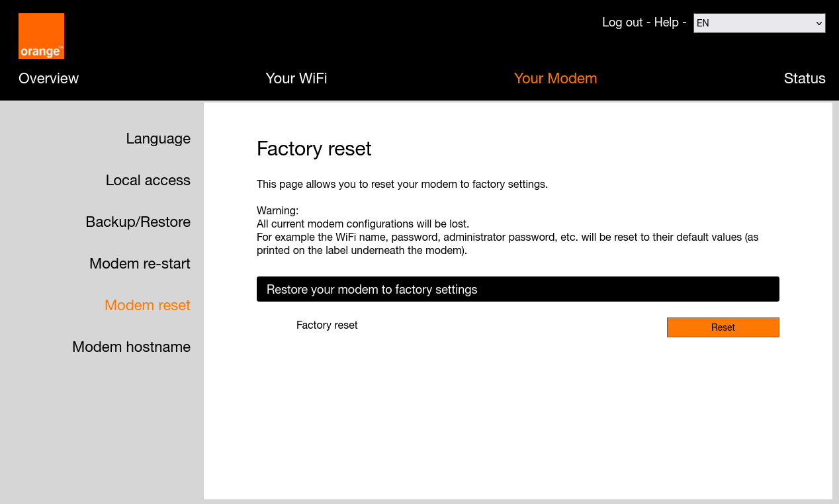Screen dimensions: 839x504
Task: Go to the Overview tab
Action: 48,78
